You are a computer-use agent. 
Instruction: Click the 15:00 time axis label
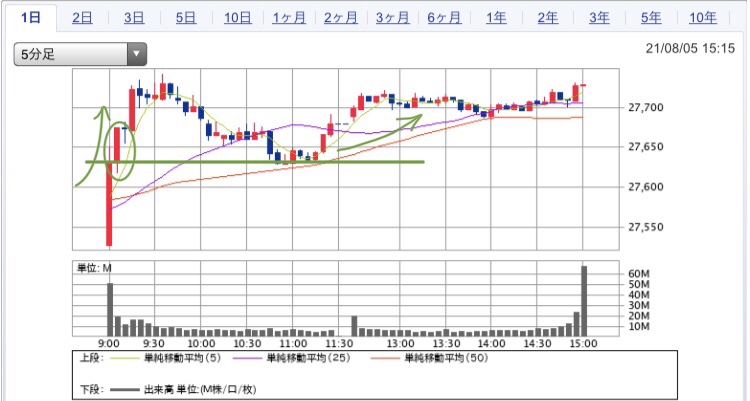583,344
